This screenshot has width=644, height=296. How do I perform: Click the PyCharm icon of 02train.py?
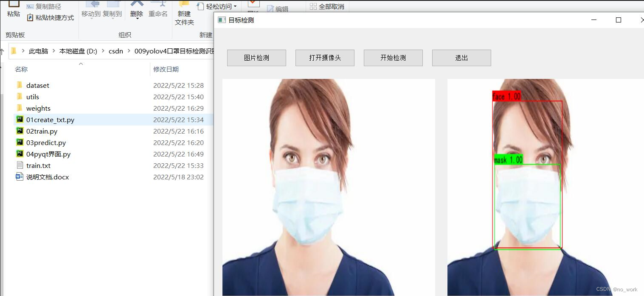[x=20, y=131]
